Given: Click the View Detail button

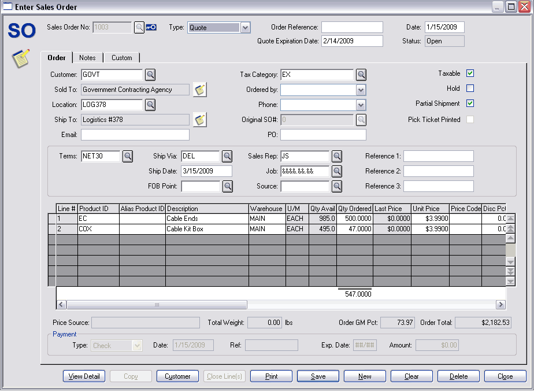Looking at the screenshot, I should (x=84, y=376).
